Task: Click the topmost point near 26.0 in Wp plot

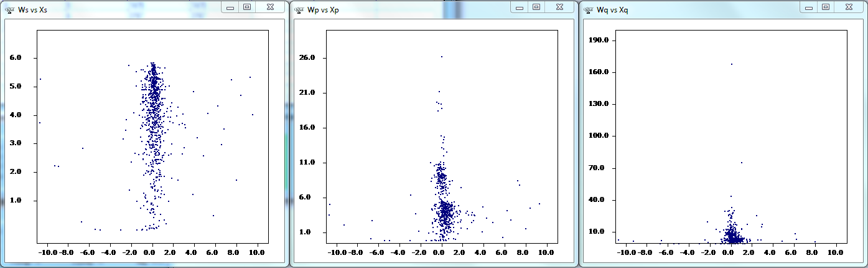Action: 442,57
